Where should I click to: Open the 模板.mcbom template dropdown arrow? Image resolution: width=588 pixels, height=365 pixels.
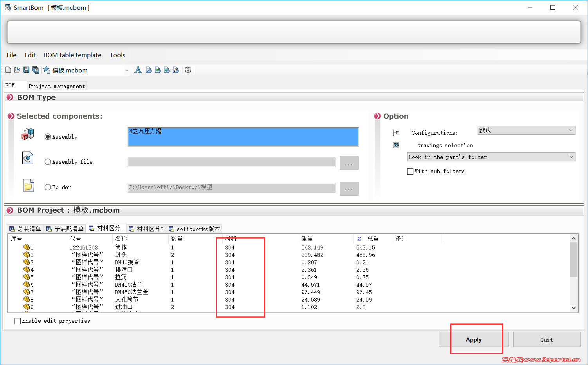click(x=127, y=70)
